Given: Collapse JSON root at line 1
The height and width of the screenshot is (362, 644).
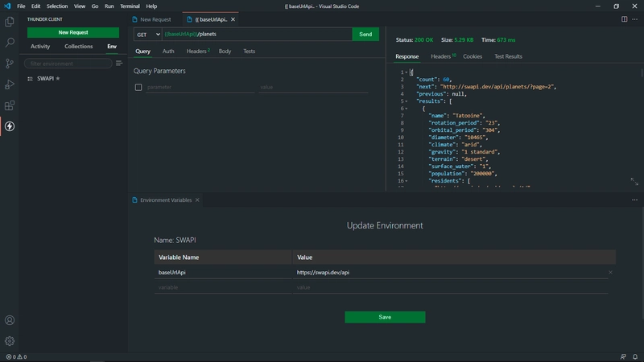Looking at the screenshot, I should coord(407,72).
